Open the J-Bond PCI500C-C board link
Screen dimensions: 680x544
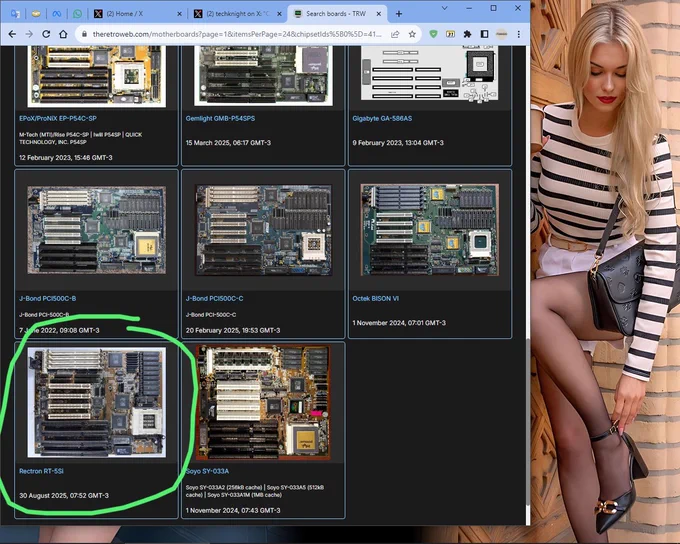pyautogui.click(x=214, y=298)
